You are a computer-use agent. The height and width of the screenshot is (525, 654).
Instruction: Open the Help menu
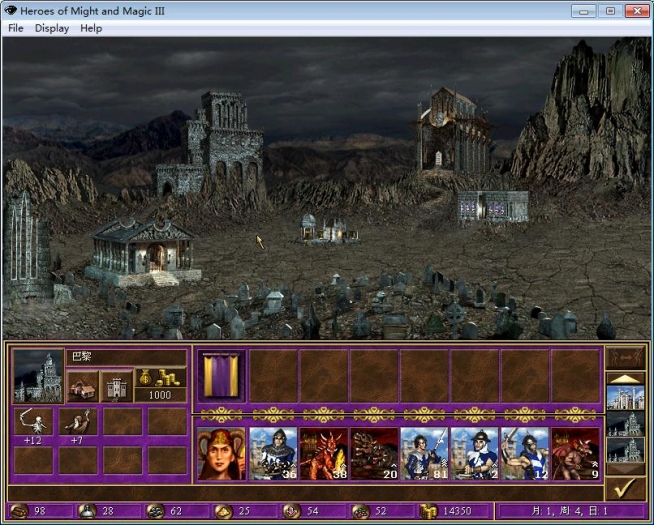click(91, 28)
